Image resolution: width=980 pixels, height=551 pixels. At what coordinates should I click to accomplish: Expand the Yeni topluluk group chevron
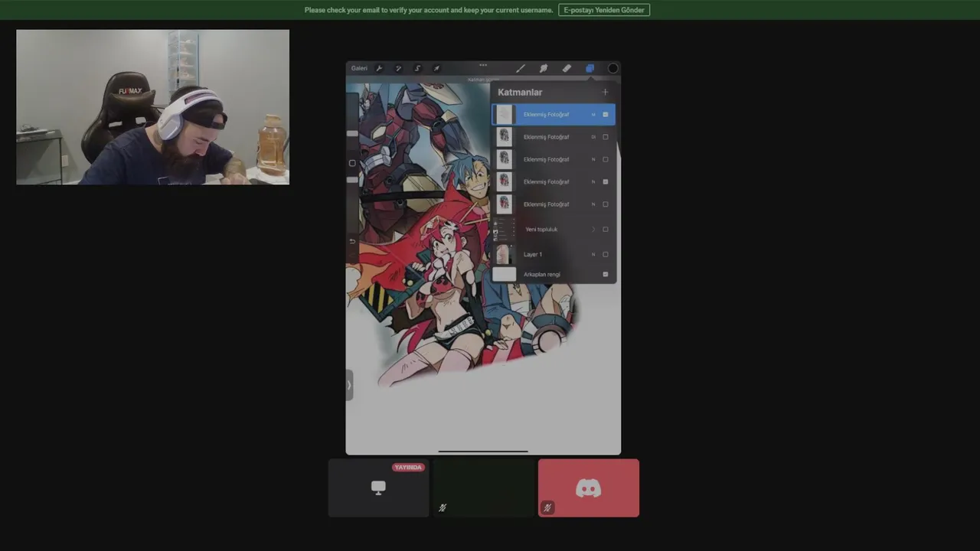593,230
